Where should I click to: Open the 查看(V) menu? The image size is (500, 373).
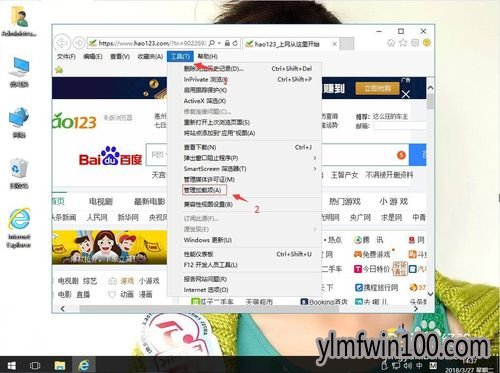point(120,56)
